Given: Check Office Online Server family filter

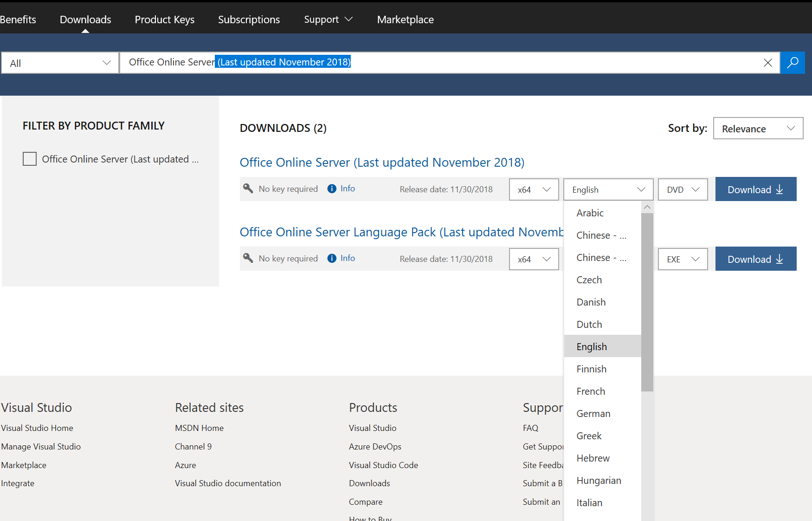Looking at the screenshot, I should click(x=30, y=159).
